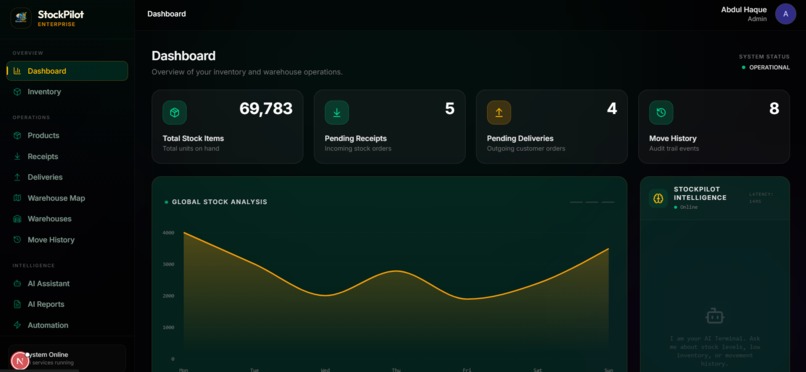Click the Products box icon in sidebar

coord(17,136)
